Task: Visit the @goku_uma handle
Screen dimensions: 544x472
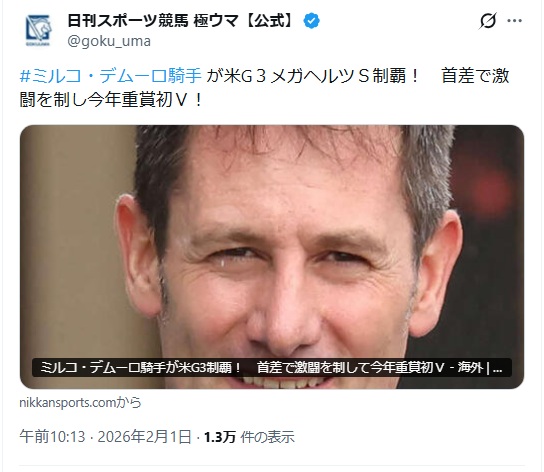Action: click(109, 41)
